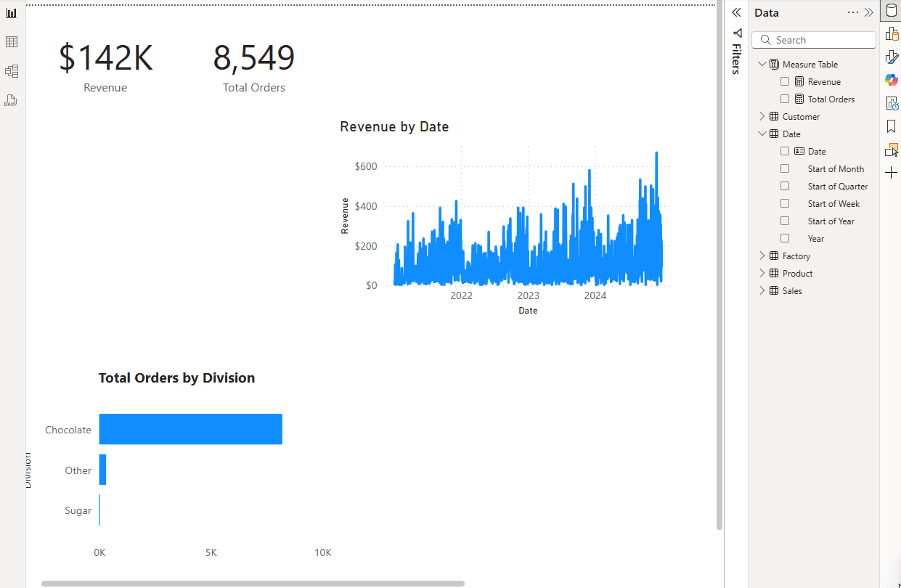Open the Selection pane icon
The image size is (901, 588).
(892, 150)
